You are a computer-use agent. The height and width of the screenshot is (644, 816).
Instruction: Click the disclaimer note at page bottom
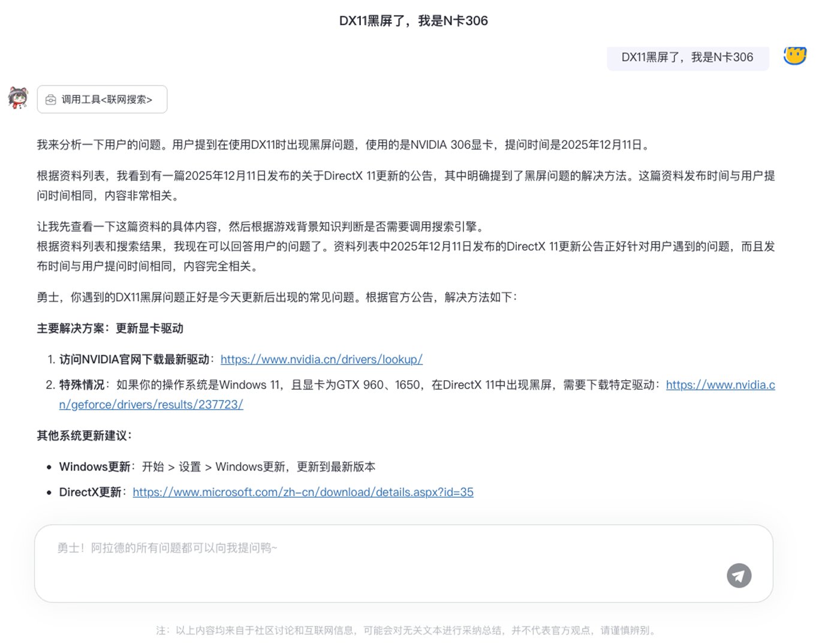coord(407,630)
